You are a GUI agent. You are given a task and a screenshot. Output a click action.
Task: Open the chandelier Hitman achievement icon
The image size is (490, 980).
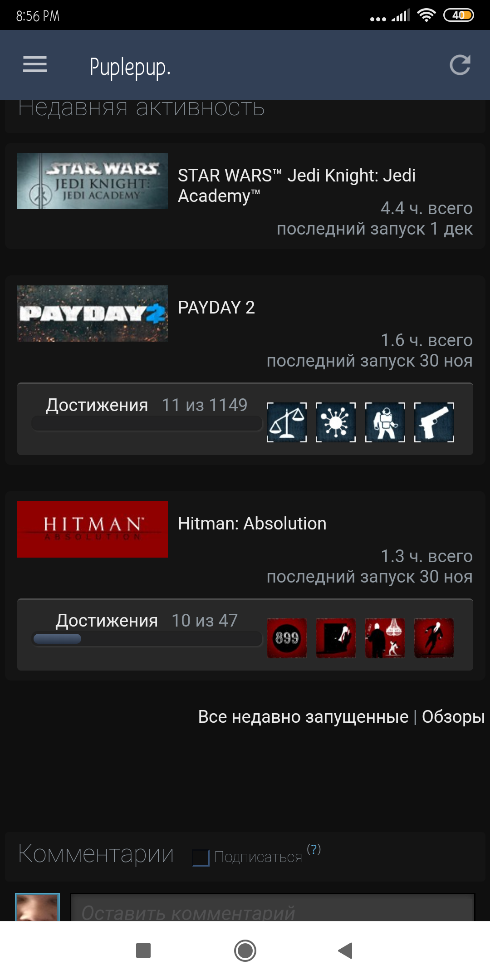point(385,638)
